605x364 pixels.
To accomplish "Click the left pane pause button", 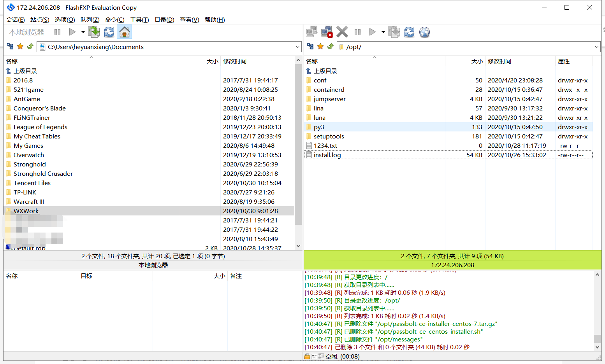I will [x=58, y=32].
